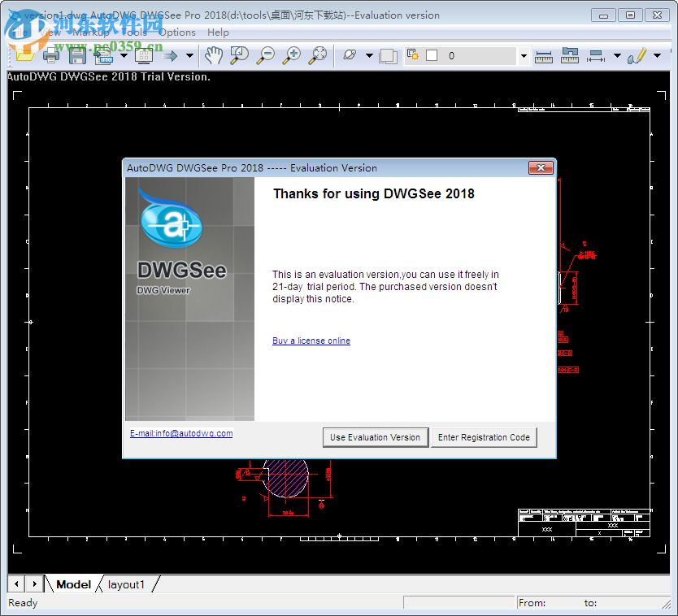Screen dimensions: 678x616
Task: Maximize the DWGSee main window
Action: [630, 15]
